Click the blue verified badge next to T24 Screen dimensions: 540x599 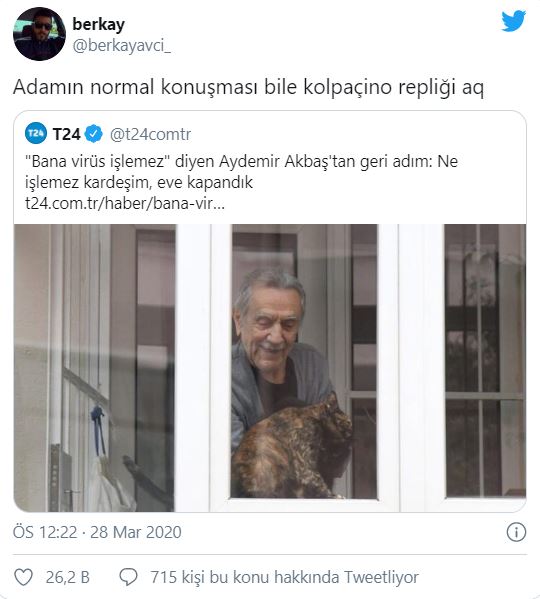pos(94,134)
